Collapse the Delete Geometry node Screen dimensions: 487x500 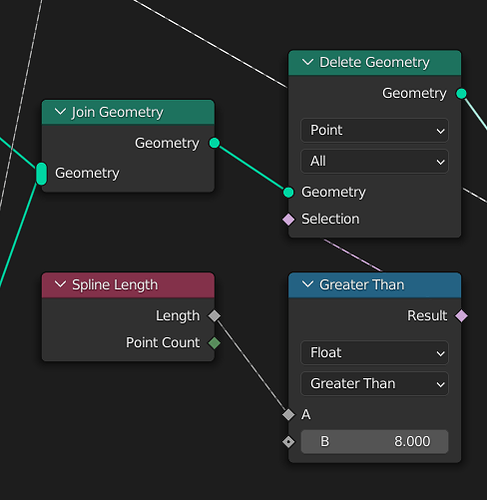coord(307,62)
